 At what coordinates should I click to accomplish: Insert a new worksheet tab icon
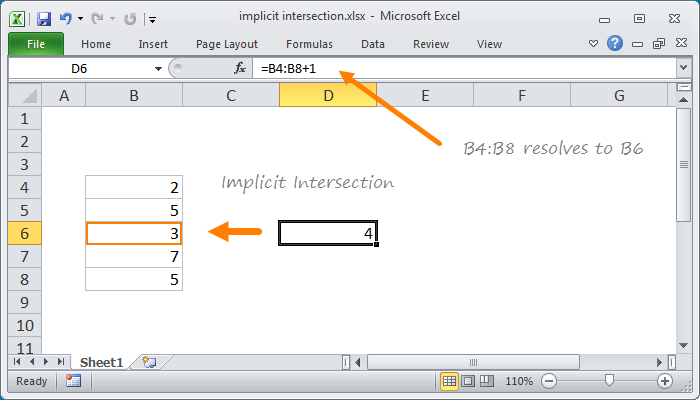click(149, 362)
